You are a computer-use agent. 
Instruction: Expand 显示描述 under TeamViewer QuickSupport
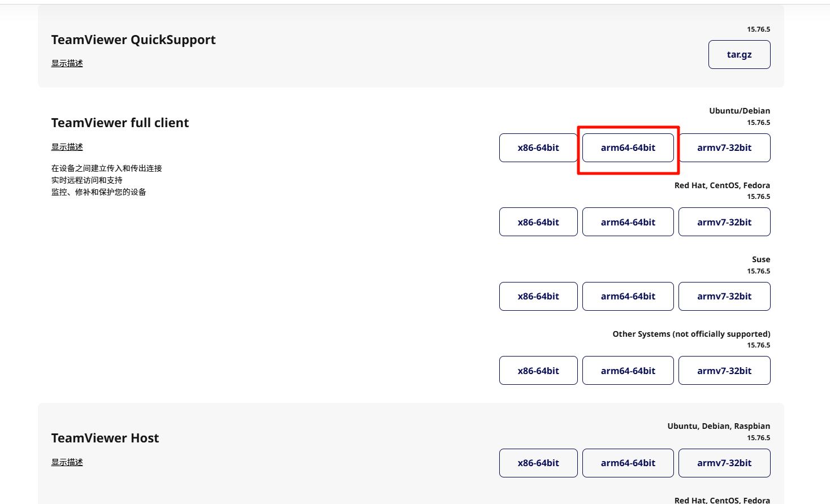click(67, 63)
